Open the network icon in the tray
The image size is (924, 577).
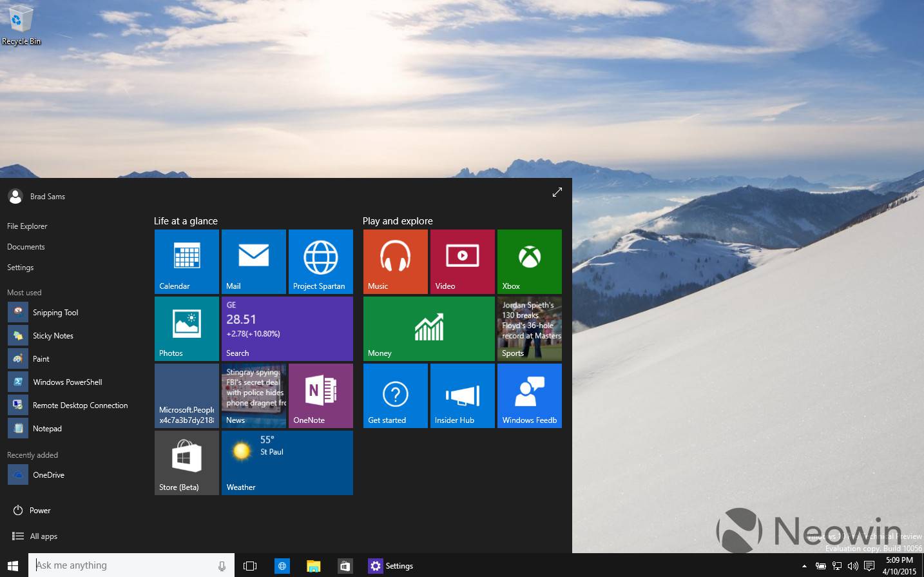[x=837, y=566]
